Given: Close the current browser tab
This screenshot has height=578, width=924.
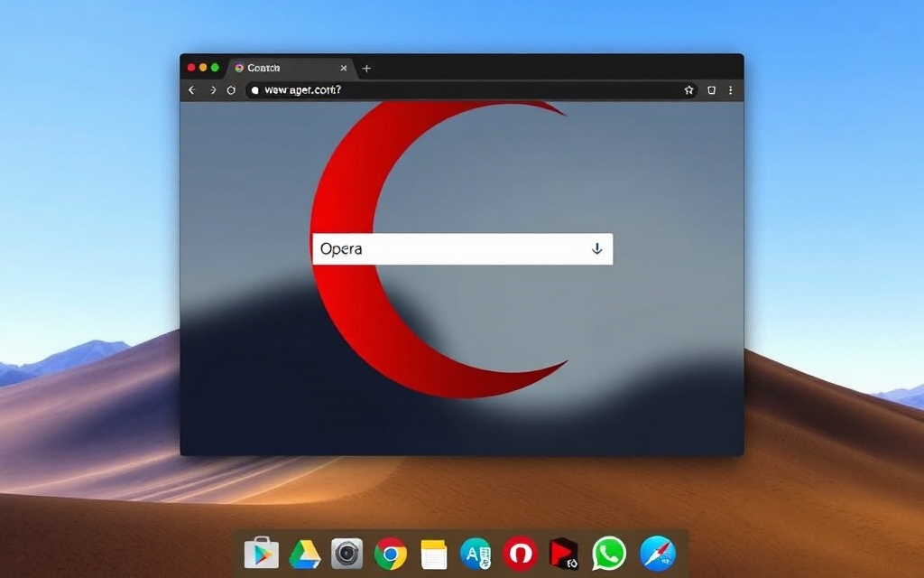Looking at the screenshot, I should click(x=344, y=69).
